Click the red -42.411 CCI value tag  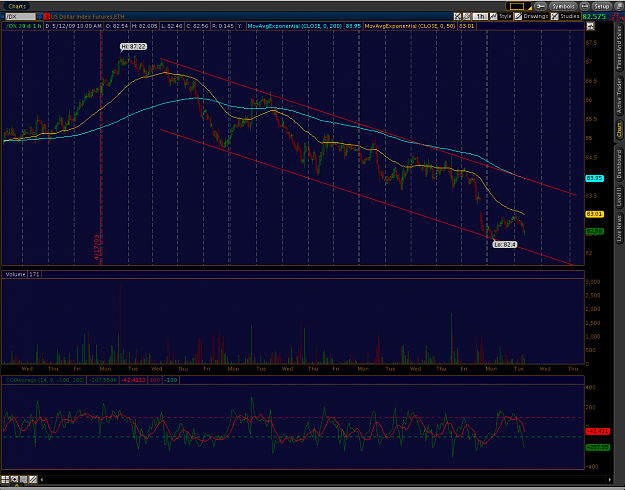click(x=597, y=431)
